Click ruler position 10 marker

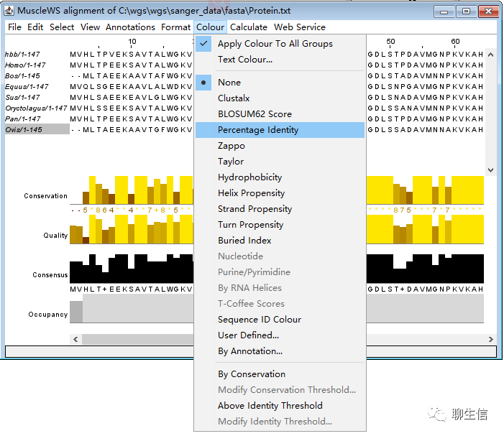point(132,42)
